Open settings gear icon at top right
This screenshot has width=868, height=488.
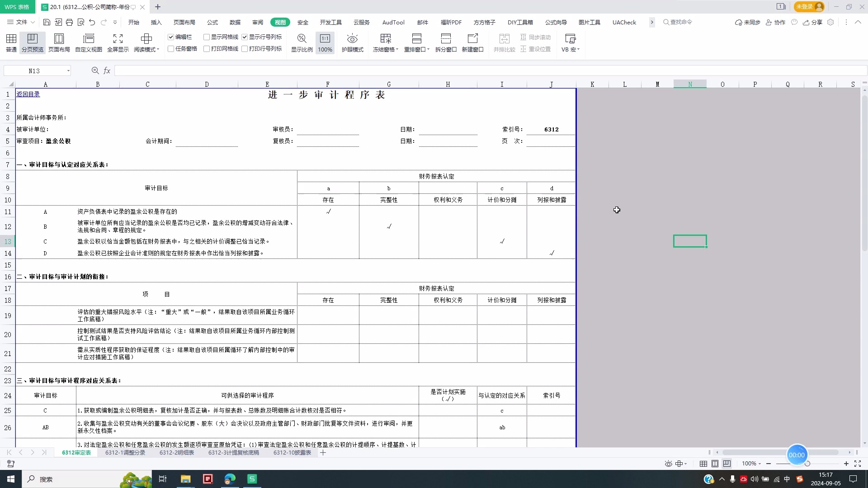pyautogui.click(x=830, y=22)
